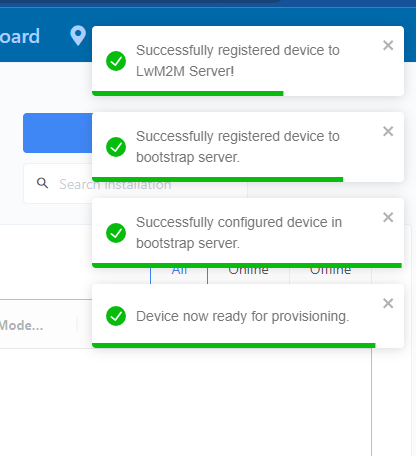416x456 pixels.
Task: Click the provisioning toast green progress bar
Action: pos(234,346)
